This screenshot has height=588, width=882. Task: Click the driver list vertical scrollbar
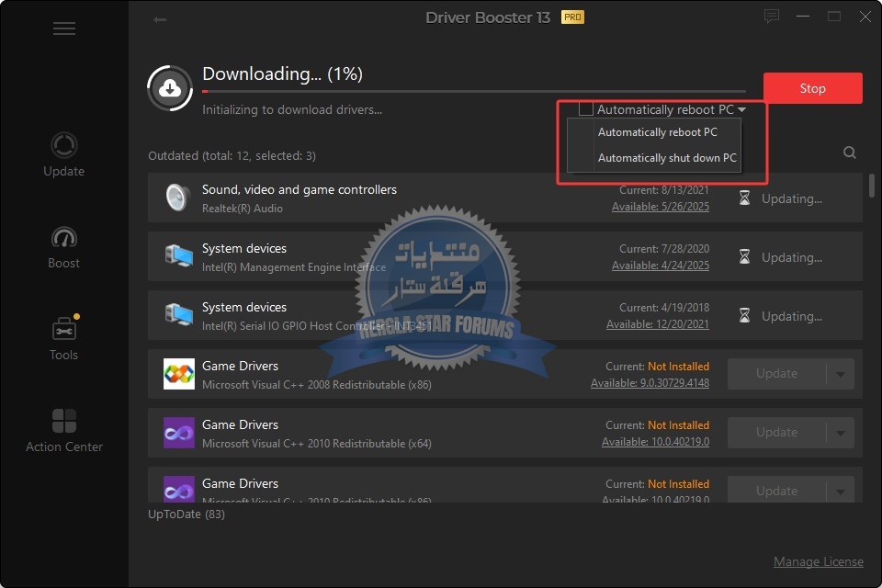pos(871,187)
